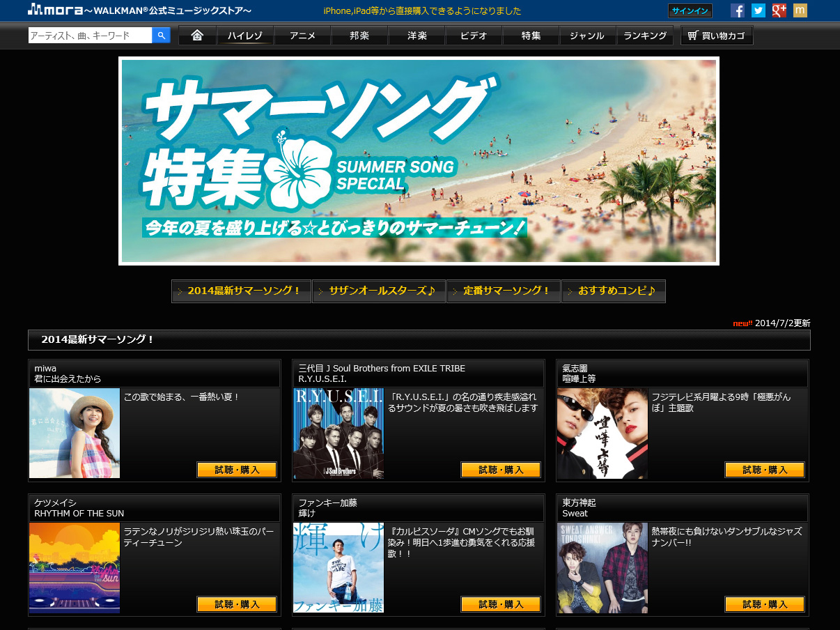Open the 洋楽 menu tab
Viewport: 840px width, 630px height.
417,36
